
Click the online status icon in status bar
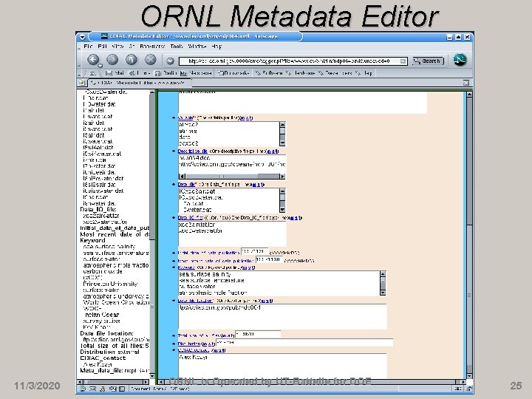(457, 389)
